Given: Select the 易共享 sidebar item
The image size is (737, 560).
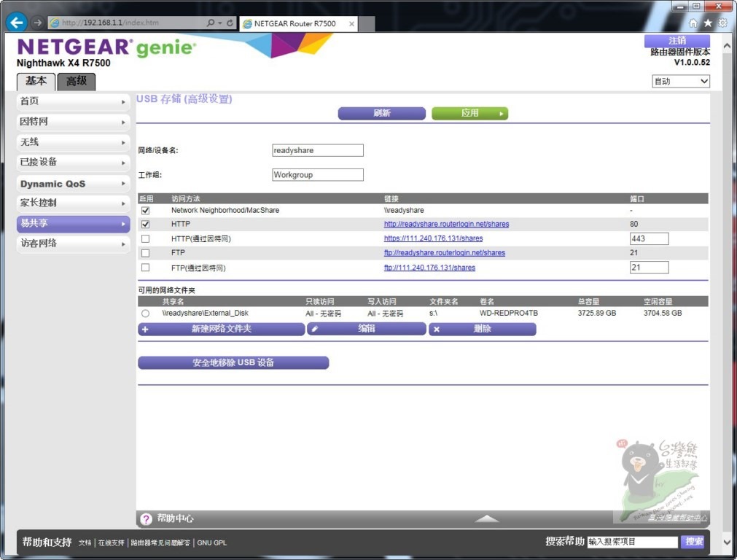Looking at the screenshot, I should [74, 223].
